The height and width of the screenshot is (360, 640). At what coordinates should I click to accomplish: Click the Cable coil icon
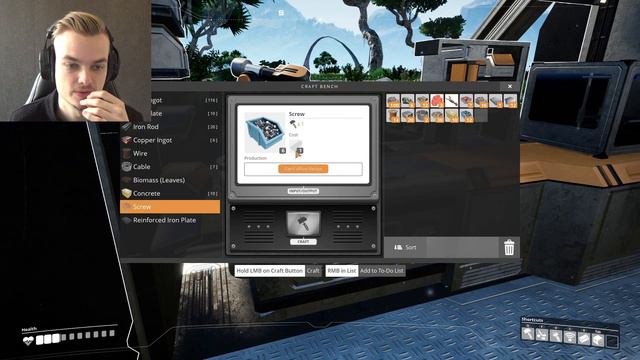point(127,167)
